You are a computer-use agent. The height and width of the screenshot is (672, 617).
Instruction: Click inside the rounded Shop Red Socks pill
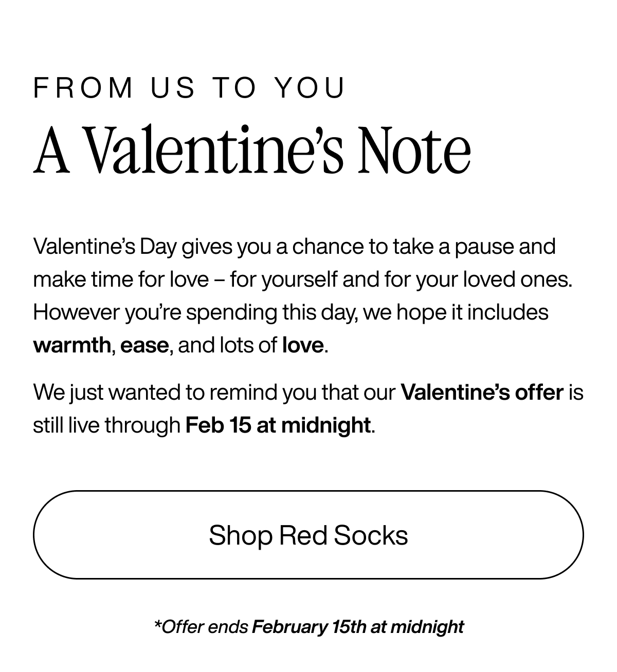pyautogui.click(x=308, y=534)
